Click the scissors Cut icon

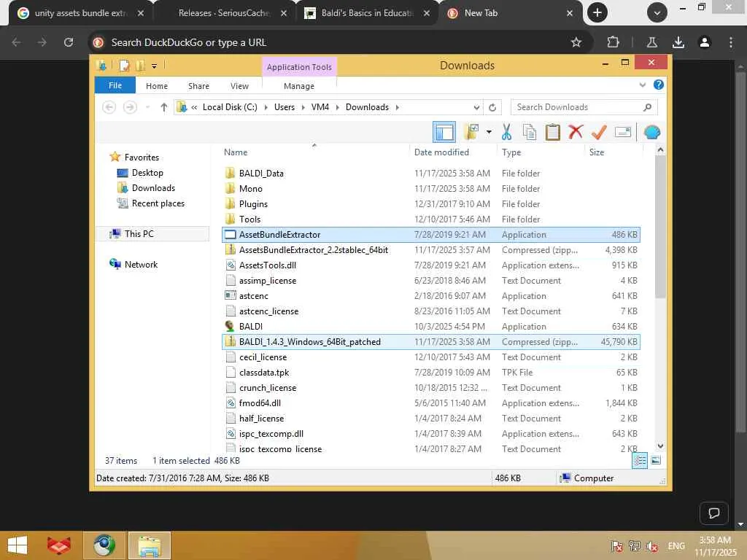(x=506, y=132)
